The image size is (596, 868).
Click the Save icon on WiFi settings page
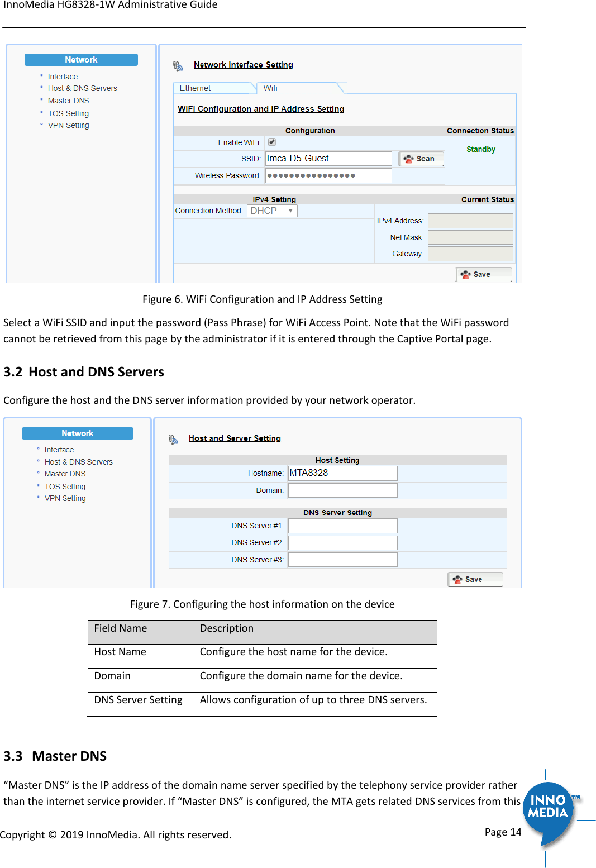(x=483, y=274)
